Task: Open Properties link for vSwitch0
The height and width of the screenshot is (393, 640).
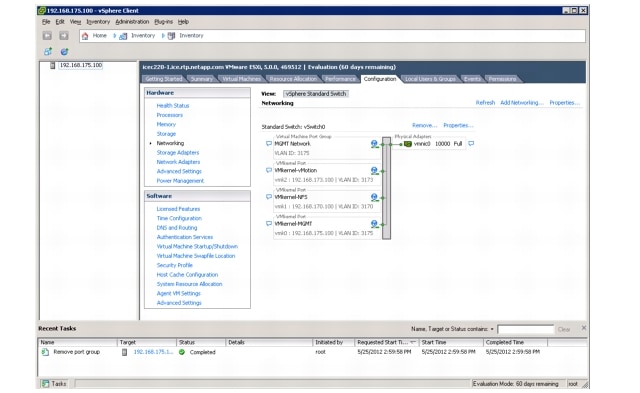Action: 458,125
